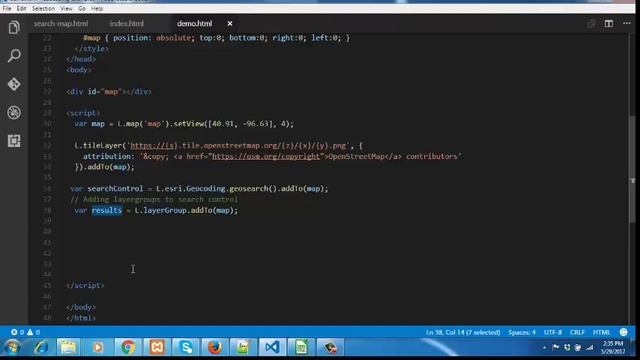This screenshot has height=360, width=640.
Task: Open the last taskbar application icon
Action: (x=330, y=347)
